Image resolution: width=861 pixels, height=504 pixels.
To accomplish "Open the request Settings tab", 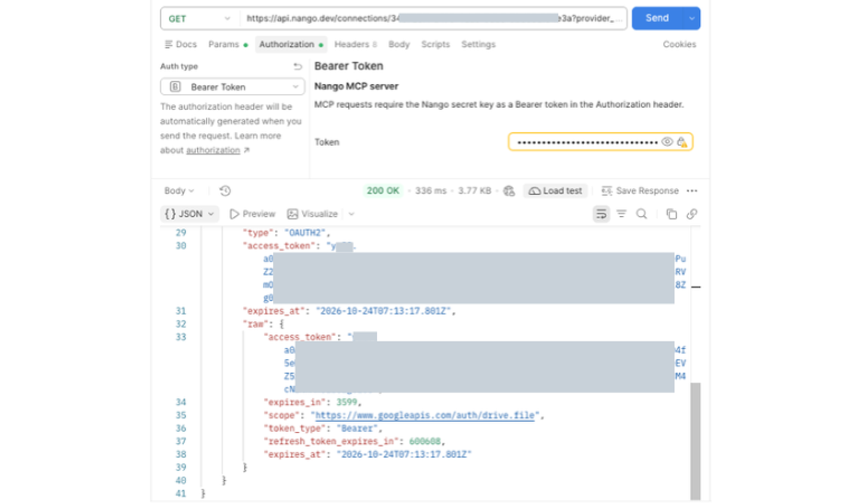I will tap(478, 44).
